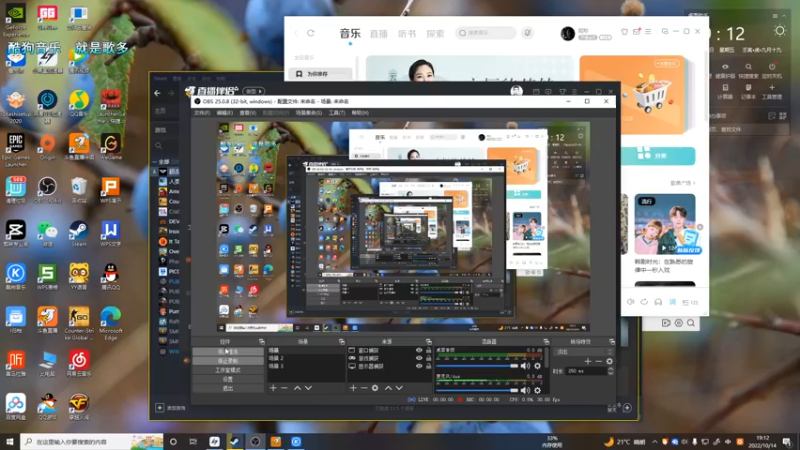This screenshot has width=800, height=450.
Task: Click the 分类 button in KuGou
Action: click(x=658, y=155)
